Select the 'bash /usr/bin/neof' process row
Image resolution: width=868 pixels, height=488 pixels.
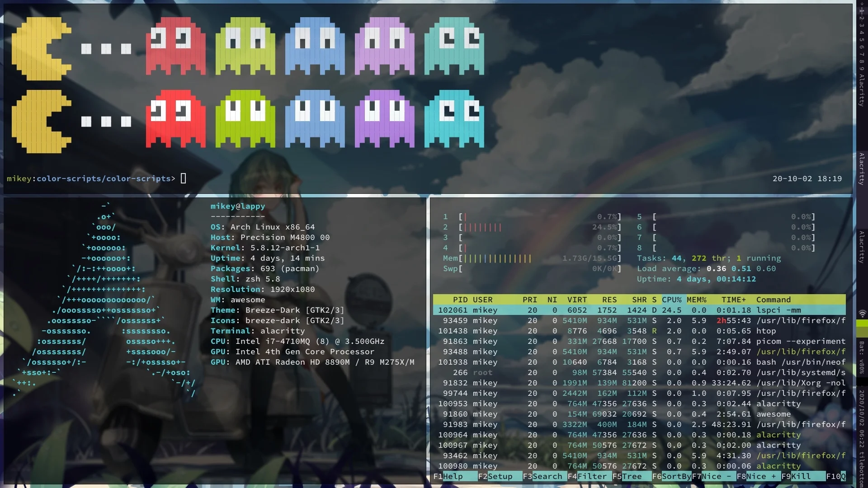pos(639,362)
